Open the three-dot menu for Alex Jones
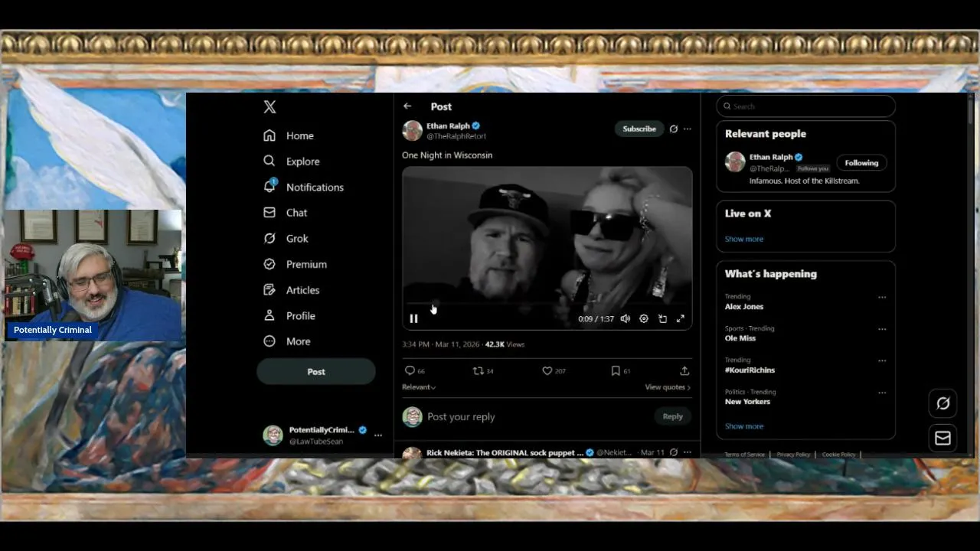 882,297
